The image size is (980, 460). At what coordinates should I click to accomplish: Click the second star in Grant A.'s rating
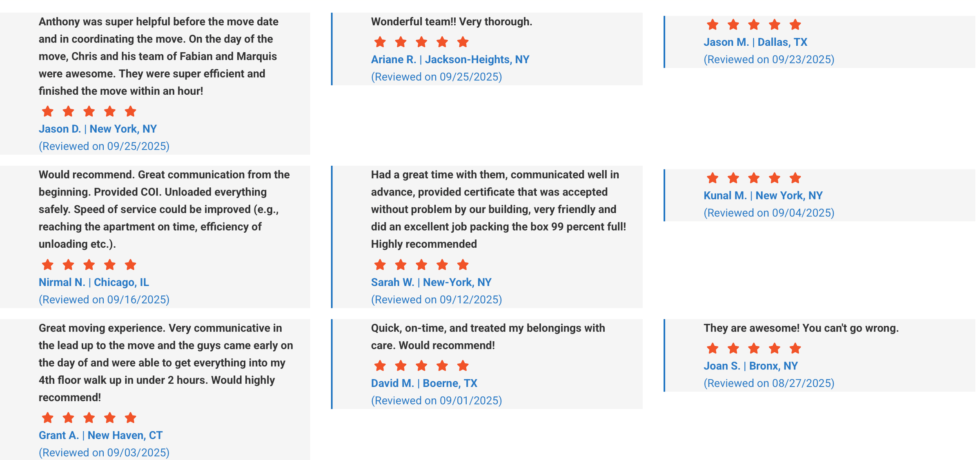tap(69, 418)
